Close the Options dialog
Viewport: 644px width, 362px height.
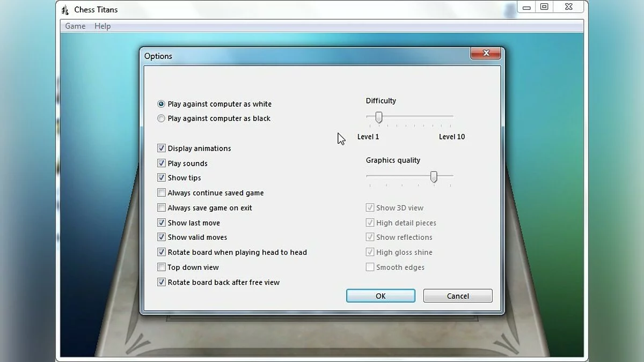(x=486, y=53)
